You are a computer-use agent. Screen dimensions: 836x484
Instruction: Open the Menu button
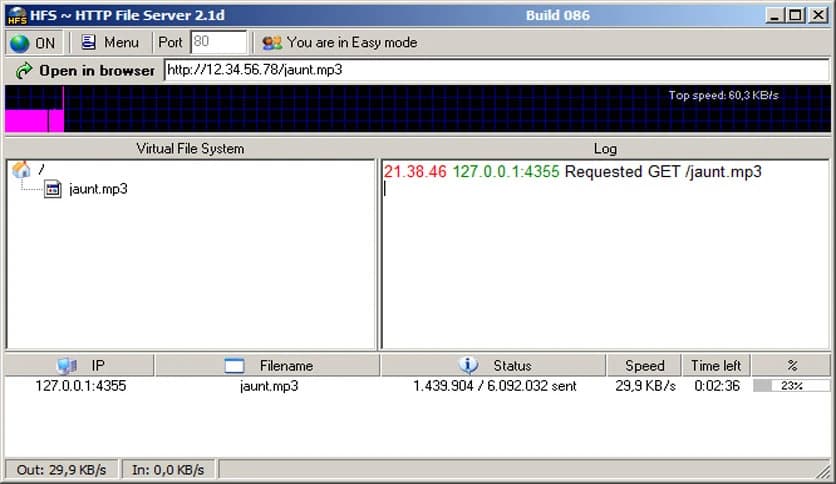click(x=110, y=43)
